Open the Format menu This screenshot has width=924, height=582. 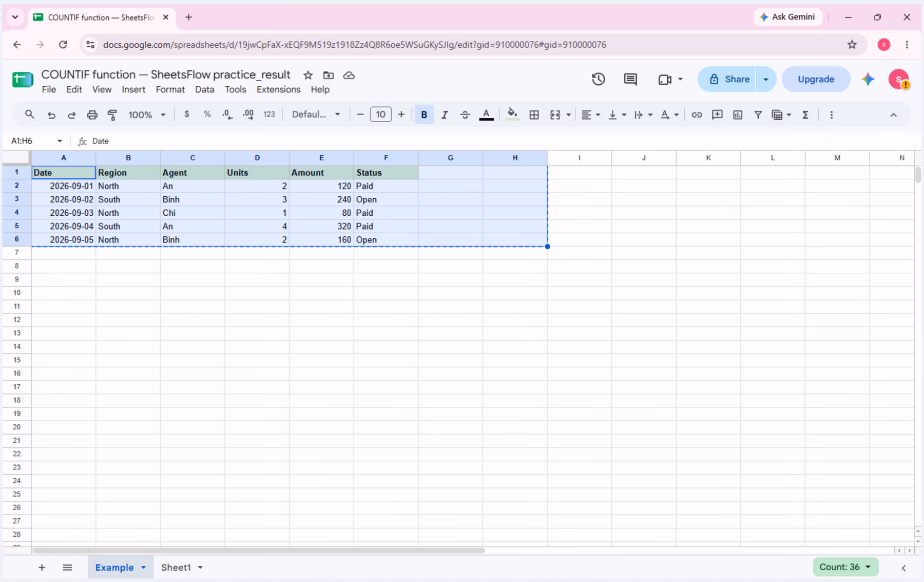coord(170,89)
